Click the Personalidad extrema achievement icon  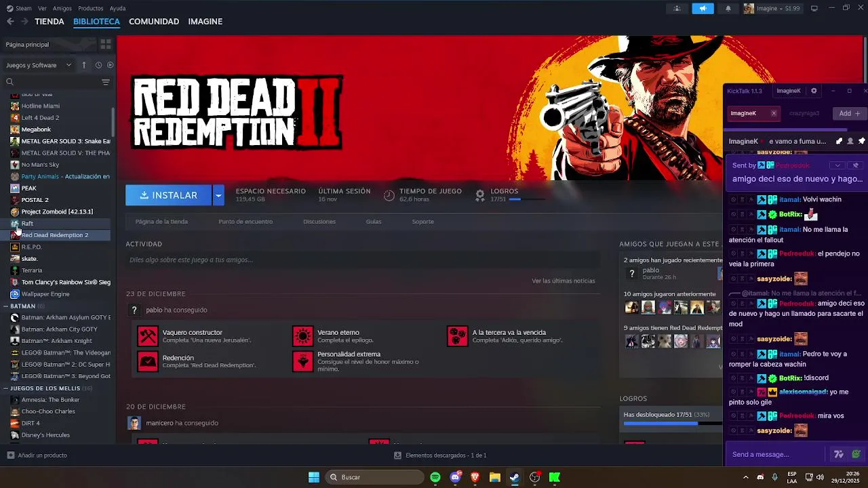[302, 361]
